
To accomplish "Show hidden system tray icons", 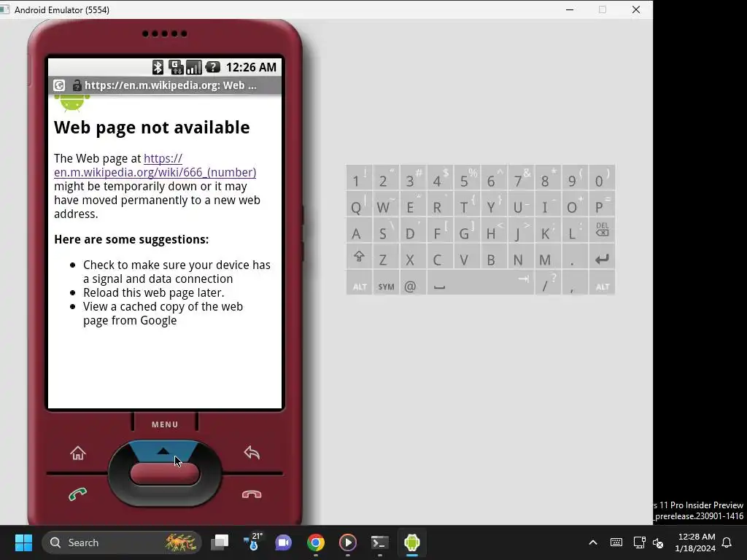I will coord(593,542).
